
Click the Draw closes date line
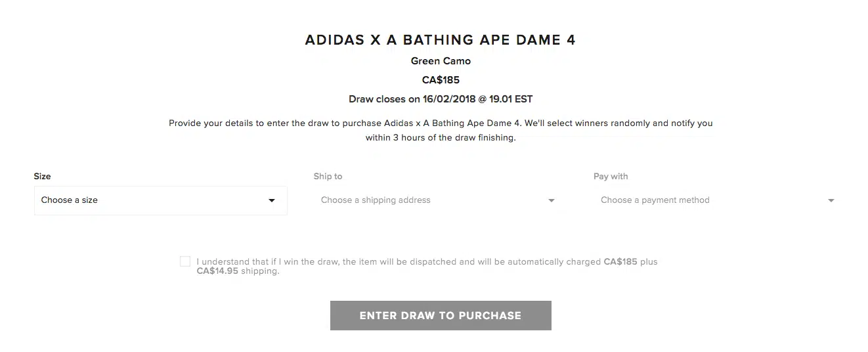(441, 100)
